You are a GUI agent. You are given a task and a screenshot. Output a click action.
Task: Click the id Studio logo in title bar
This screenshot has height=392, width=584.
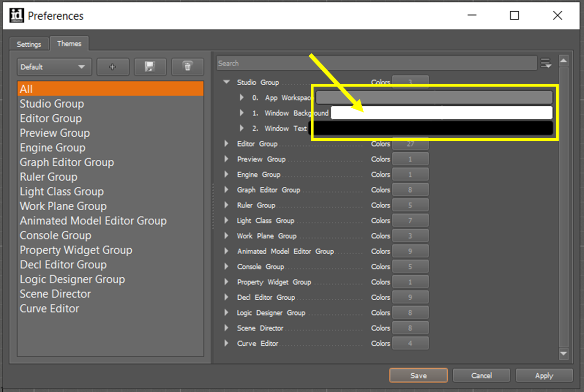16,15
